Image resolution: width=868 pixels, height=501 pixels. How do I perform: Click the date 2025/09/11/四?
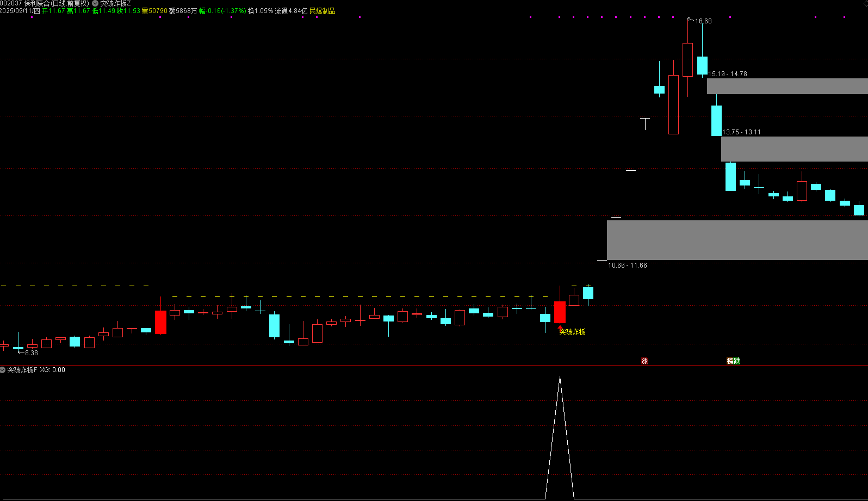[x=20, y=11]
